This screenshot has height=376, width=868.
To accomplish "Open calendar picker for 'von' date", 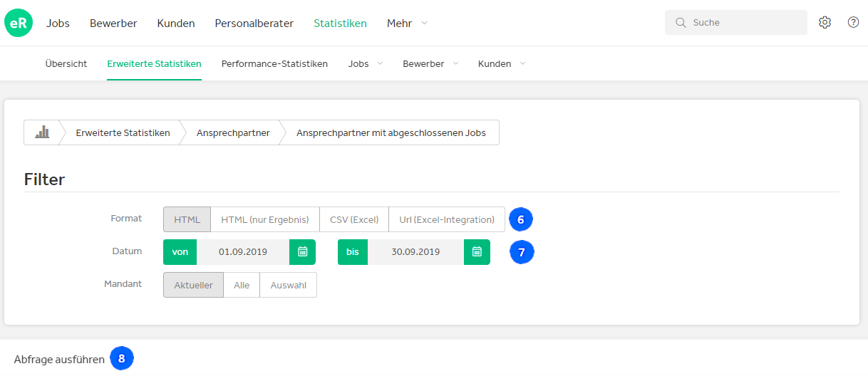I will pos(302,251).
